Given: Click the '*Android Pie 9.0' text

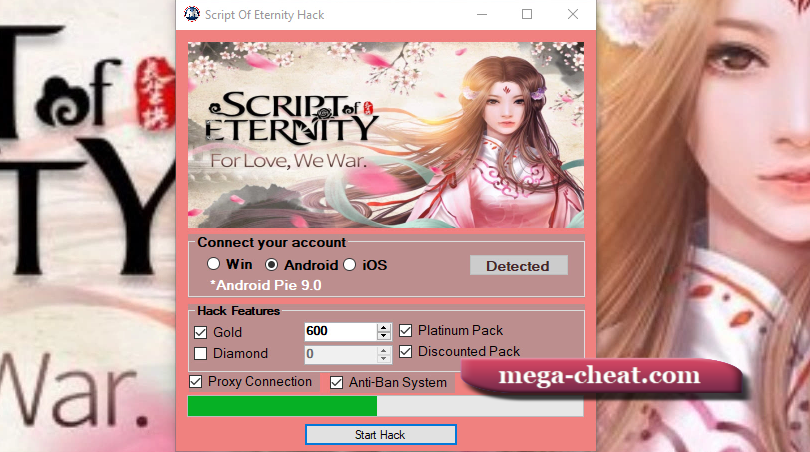Looking at the screenshot, I should pyautogui.click(x=266, y=285).
